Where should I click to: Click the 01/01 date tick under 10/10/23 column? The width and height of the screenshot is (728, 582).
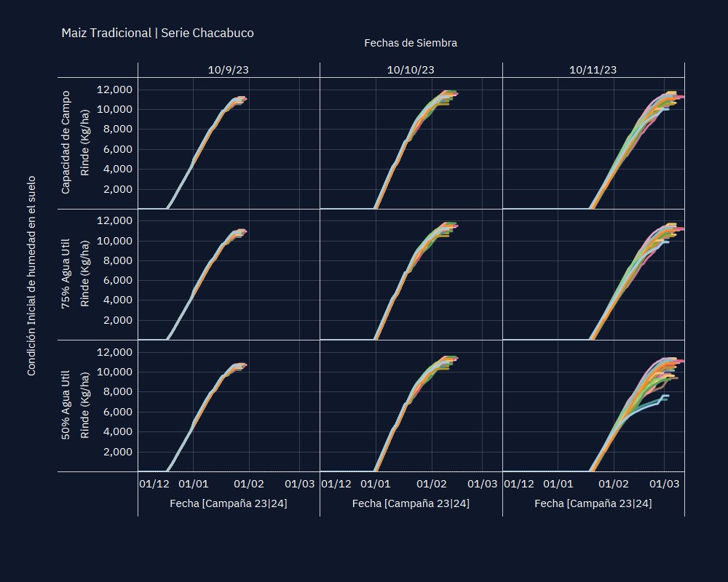376,484
